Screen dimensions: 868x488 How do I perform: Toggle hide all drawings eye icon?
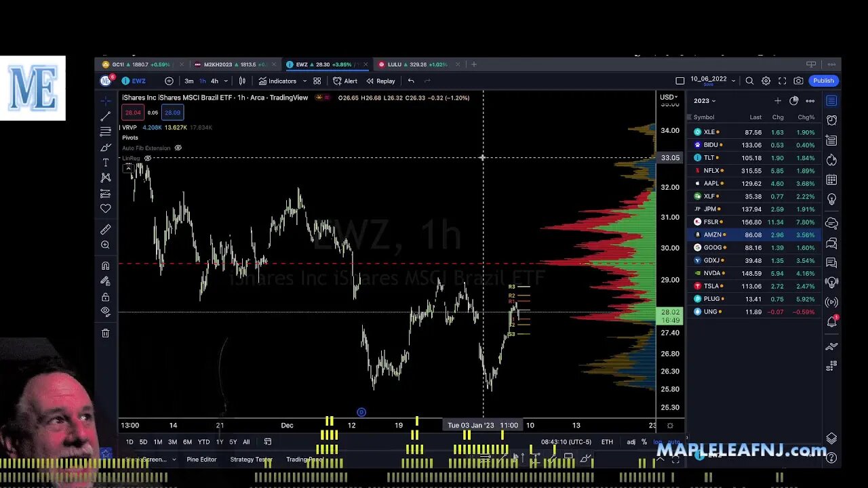click(106, 312)
